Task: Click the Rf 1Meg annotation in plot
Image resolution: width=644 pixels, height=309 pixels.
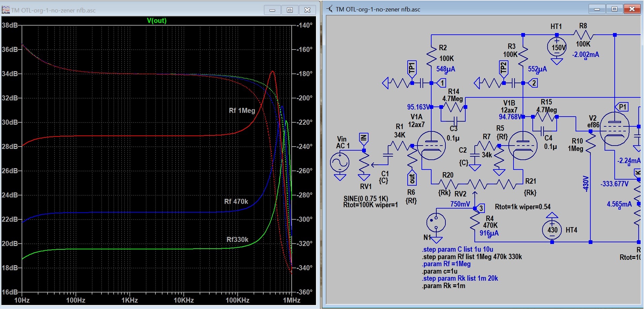Action: click(242, 111)
